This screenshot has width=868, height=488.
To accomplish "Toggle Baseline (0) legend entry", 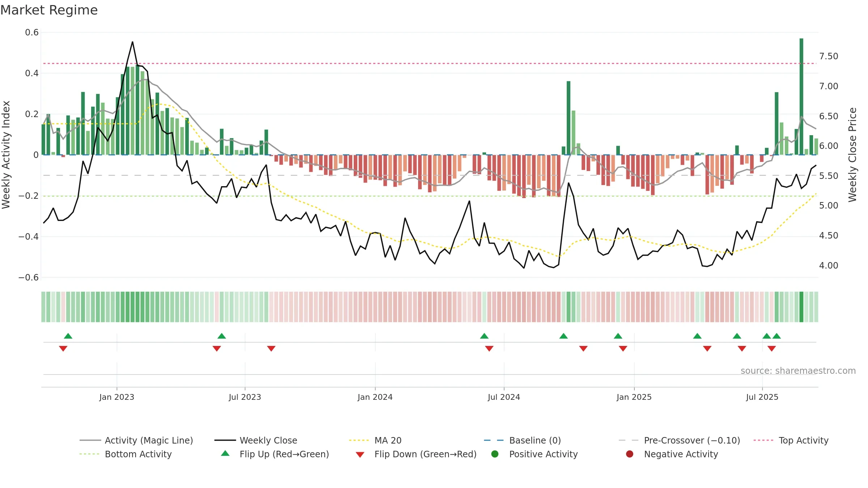I will click(522, 440).
